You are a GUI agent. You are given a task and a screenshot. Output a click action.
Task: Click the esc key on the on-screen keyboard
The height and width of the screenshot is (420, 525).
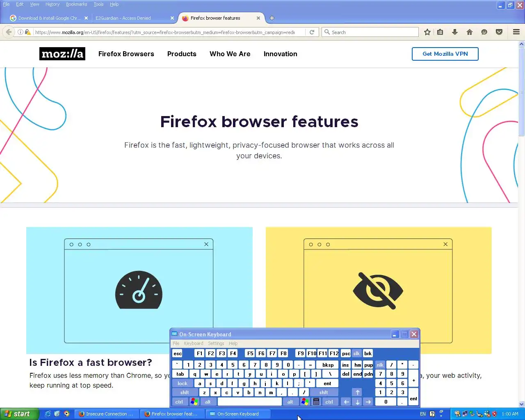(178, 354)
